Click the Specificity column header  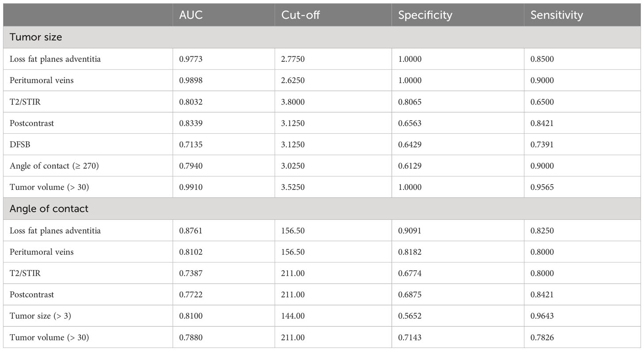(425, 15)
